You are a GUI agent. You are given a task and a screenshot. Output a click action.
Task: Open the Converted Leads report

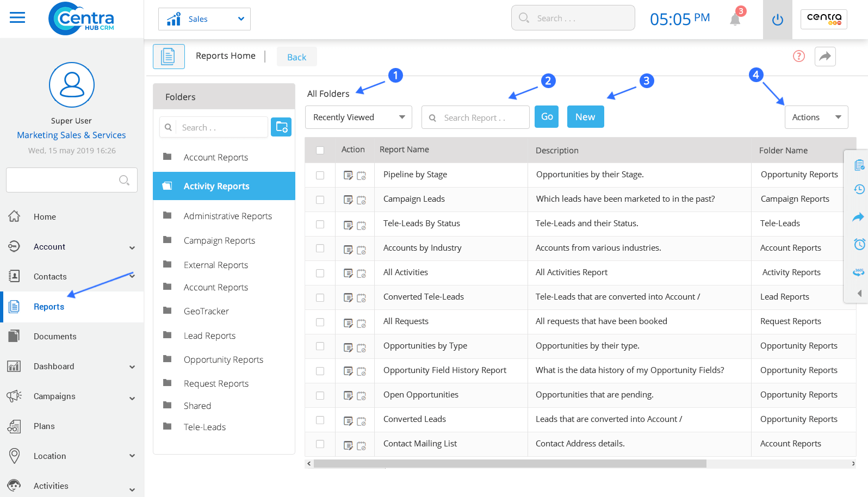pyautogui.click(x=414, y=419)
